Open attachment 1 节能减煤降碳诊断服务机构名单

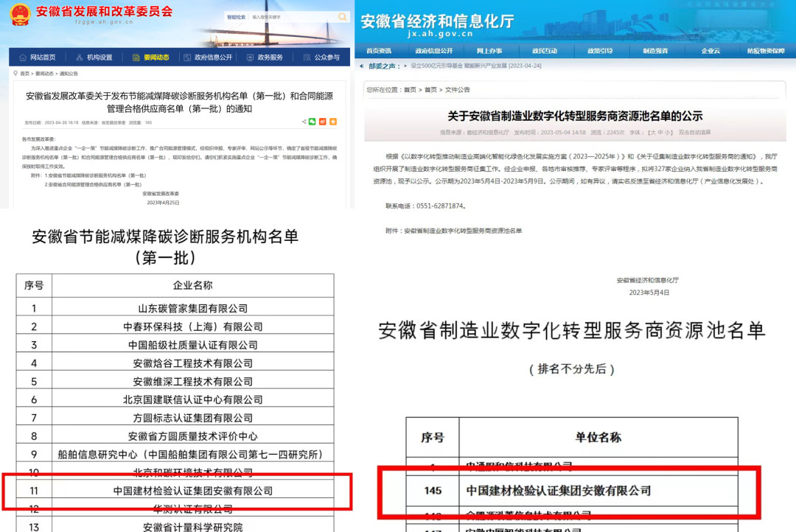pos(95,175)
